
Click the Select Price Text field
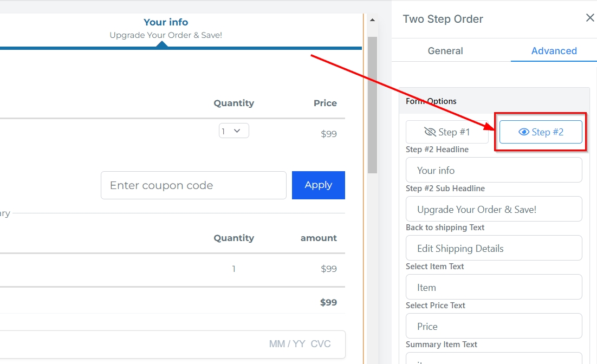tap(494, 326)
